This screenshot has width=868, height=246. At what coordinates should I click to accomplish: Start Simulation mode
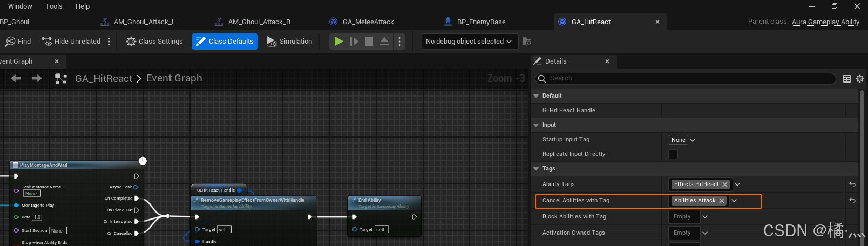(x=289, y=42)
